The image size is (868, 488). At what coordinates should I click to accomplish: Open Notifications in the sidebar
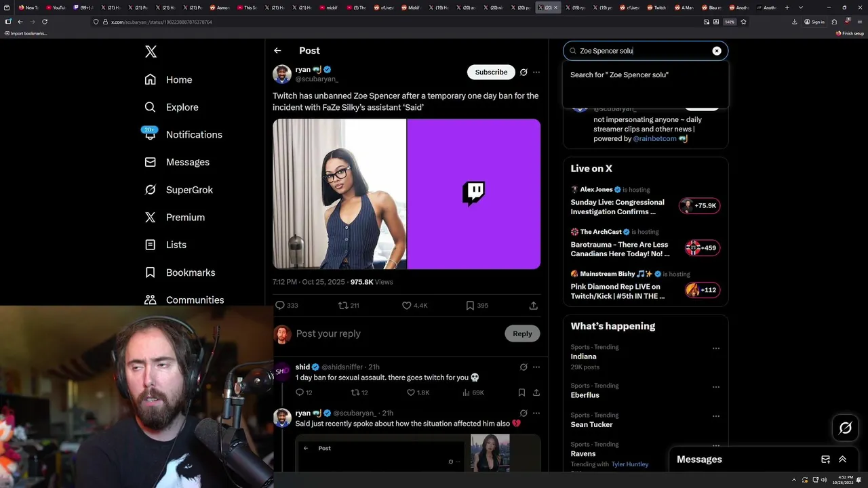click(183, 134)
